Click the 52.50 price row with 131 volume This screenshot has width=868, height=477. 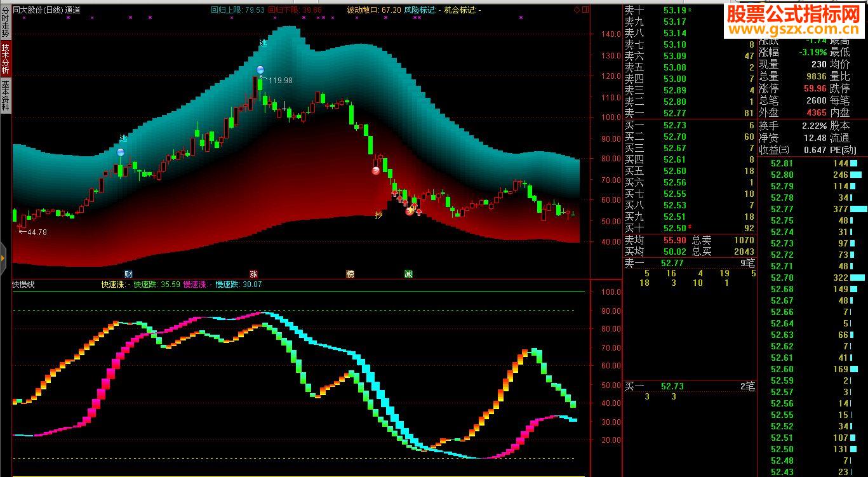tap(813, 449)
